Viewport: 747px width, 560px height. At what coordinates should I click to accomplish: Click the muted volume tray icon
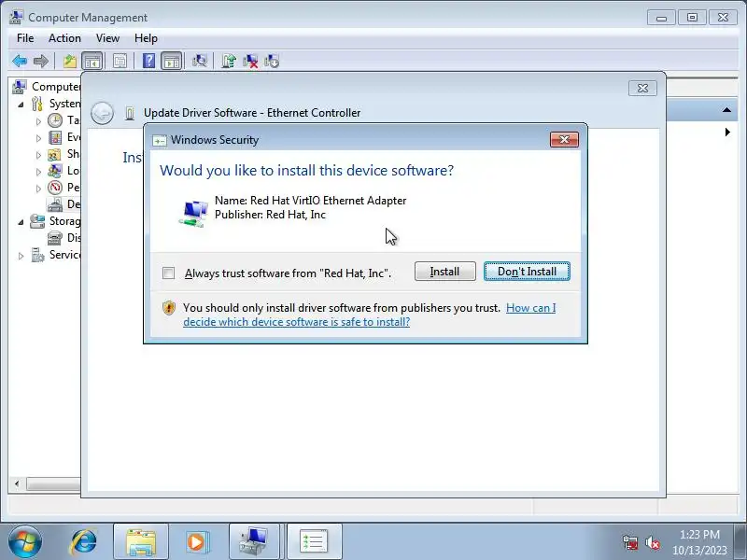pyautogui.click(x=652, y=542)
